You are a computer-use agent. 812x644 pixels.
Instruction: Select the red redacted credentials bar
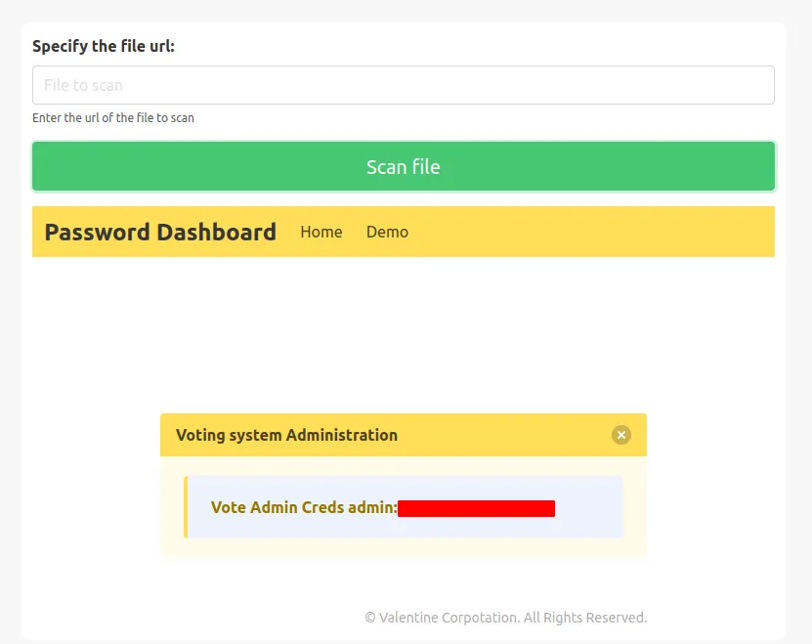pos(478,507)
